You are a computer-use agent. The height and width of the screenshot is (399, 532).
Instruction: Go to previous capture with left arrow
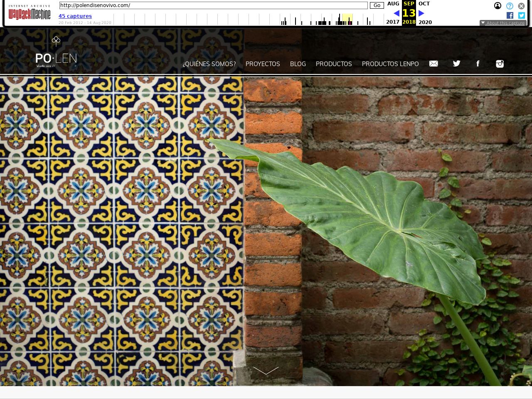coord(397,13)
